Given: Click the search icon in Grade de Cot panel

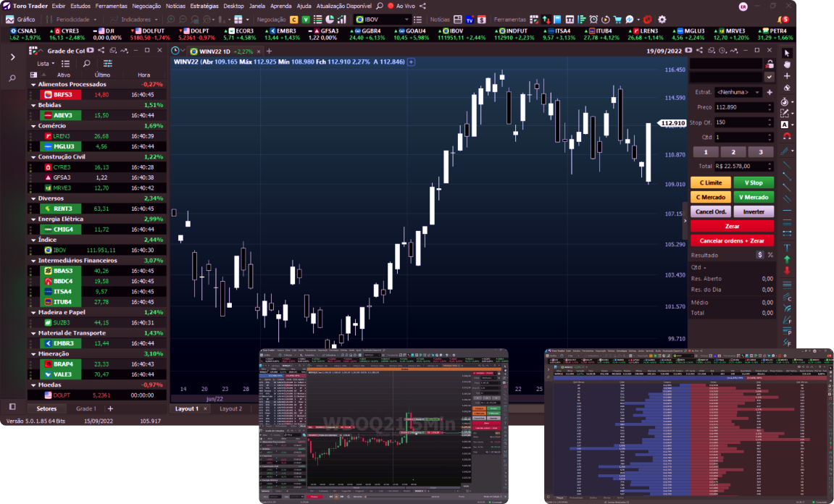Looking at the screenshot, I should click(86, 63).
